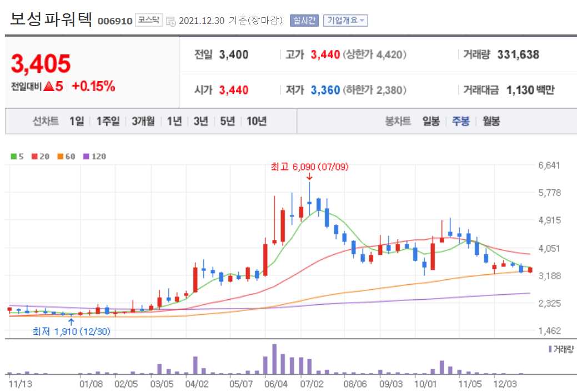Switch to 주봉 candlestick chart

coord(461,121)
